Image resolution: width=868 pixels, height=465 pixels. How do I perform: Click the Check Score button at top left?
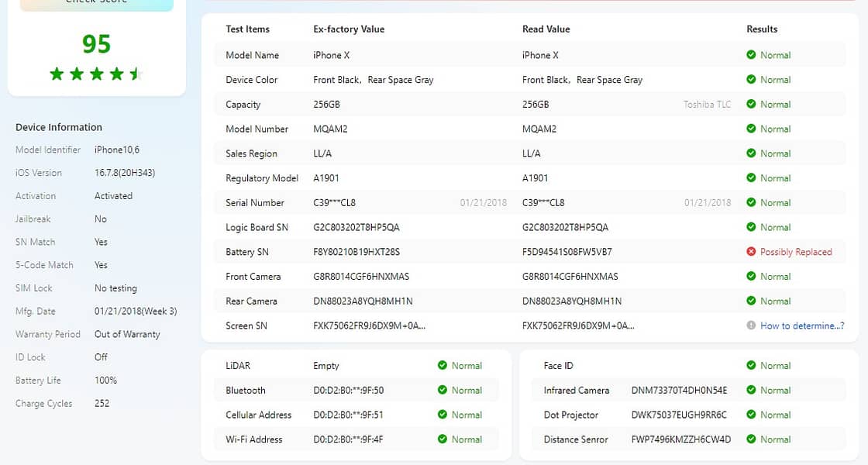click(x=97, y=5)
